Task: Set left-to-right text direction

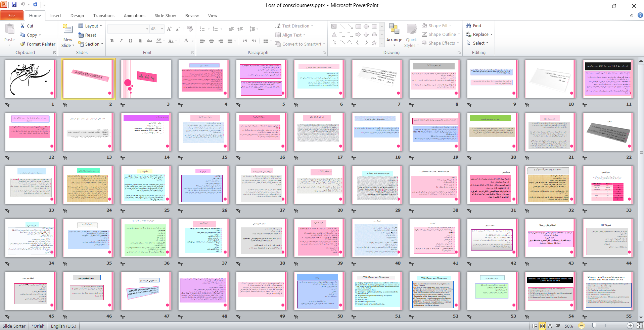Action: click(245, 41)
